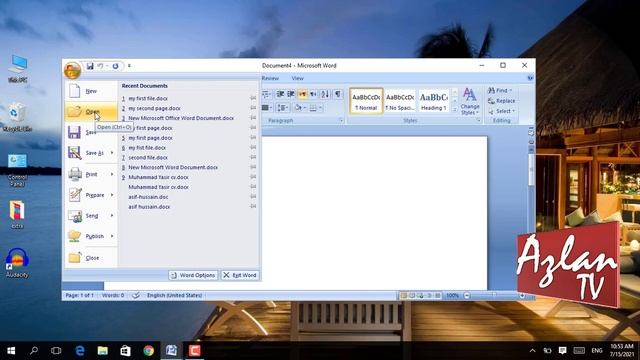Click the Increase Indent ribbon icon

click(291, 94)
